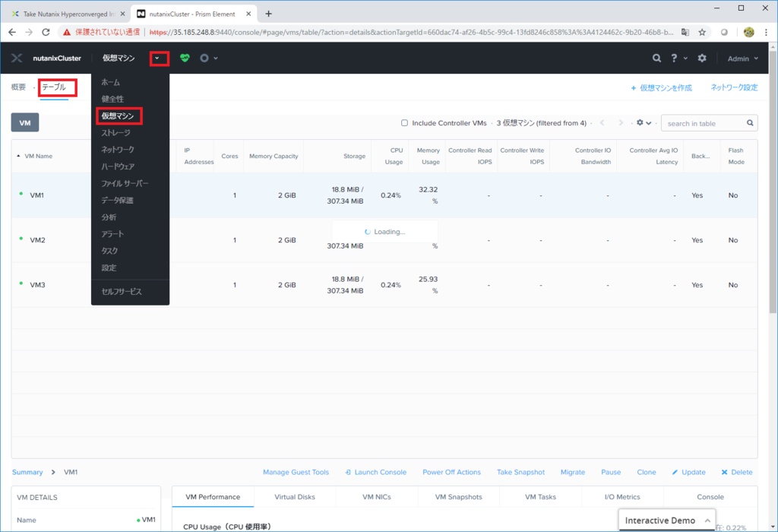Click Clone link for VM1
The width and height of the screenshot is (778, 532).
[646, 472]
